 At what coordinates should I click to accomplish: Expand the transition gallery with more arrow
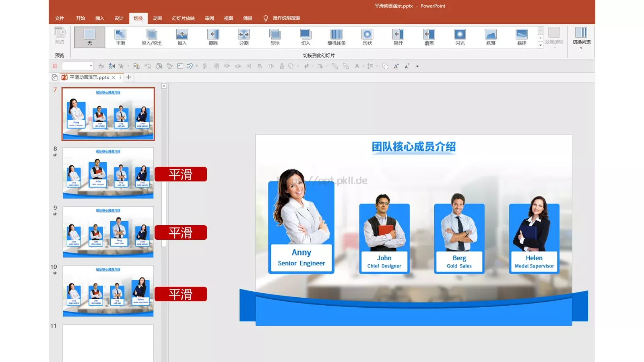pyautogui.click(x=541, y=45)
